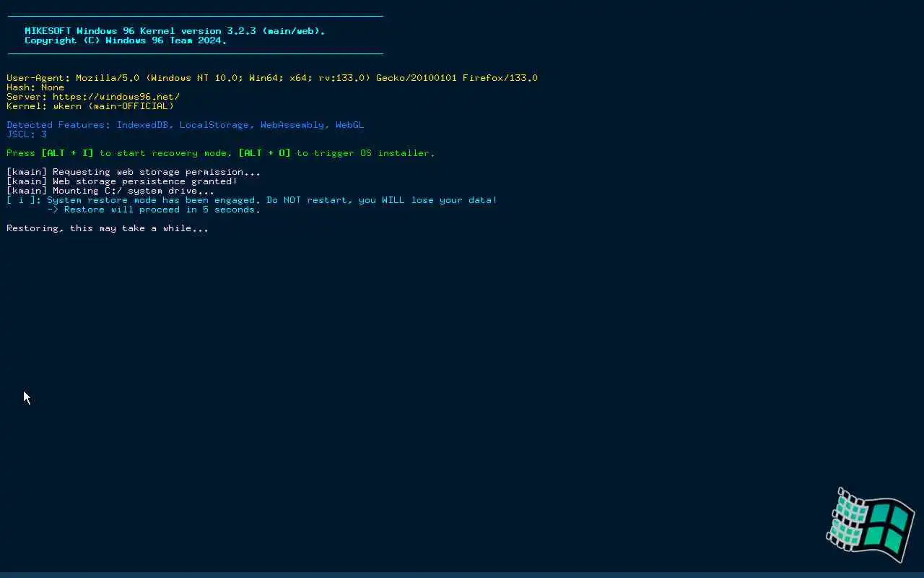Click the 'MIKESOFT Windows 96 Kernel version 3.2.3' line
The image size is (924, 578).
pyautogui.click(x=175, y=31)
